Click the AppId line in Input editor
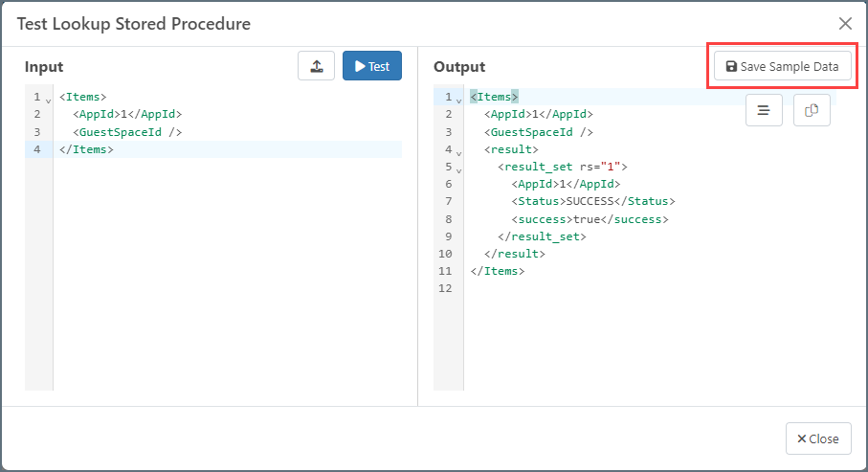This screenshot has height=472, width=868. [x=126, y=114]
